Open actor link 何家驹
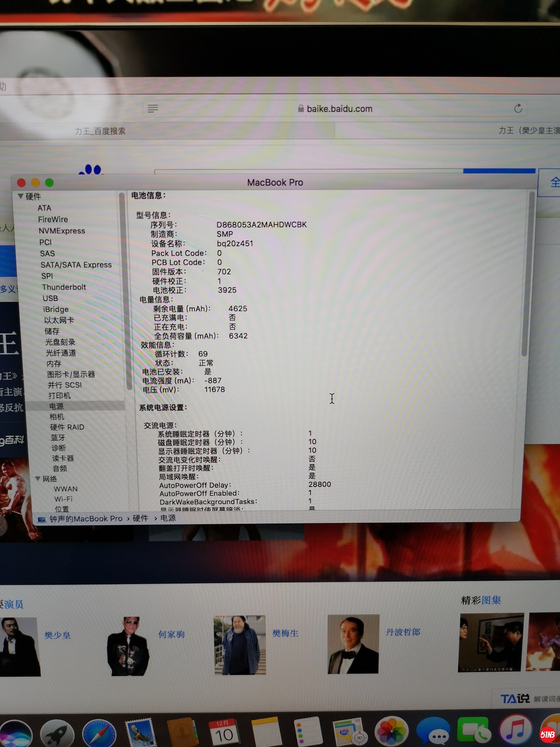The height and width of the screenshot is (747, 560). pos(171,634)
